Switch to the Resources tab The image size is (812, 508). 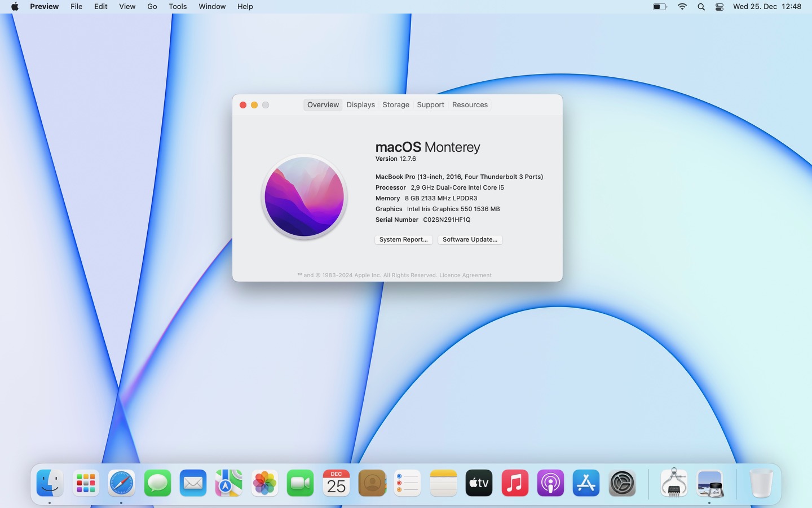[x=470, y=105]
